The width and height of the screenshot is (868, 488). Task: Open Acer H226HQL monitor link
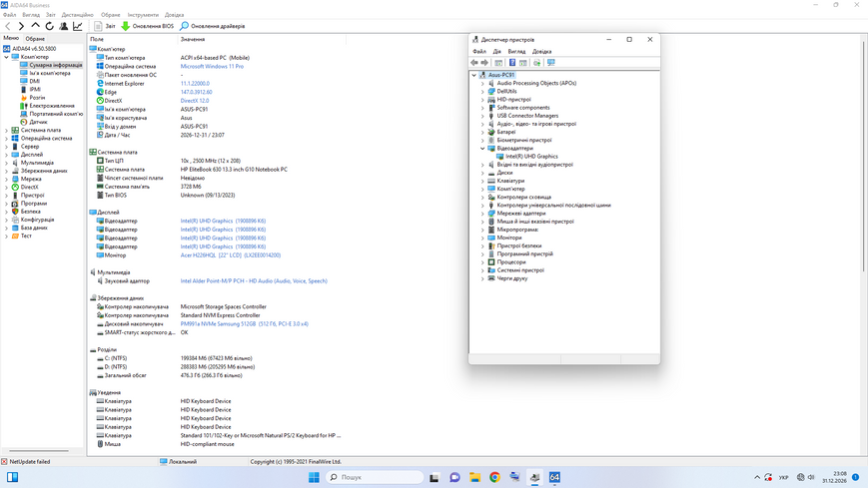point(231,255)
